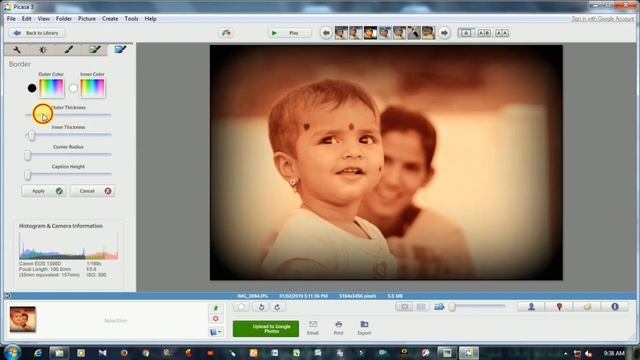640x360 pixels.
Task: Go to previous photo with left arrow
Action: 326,33
